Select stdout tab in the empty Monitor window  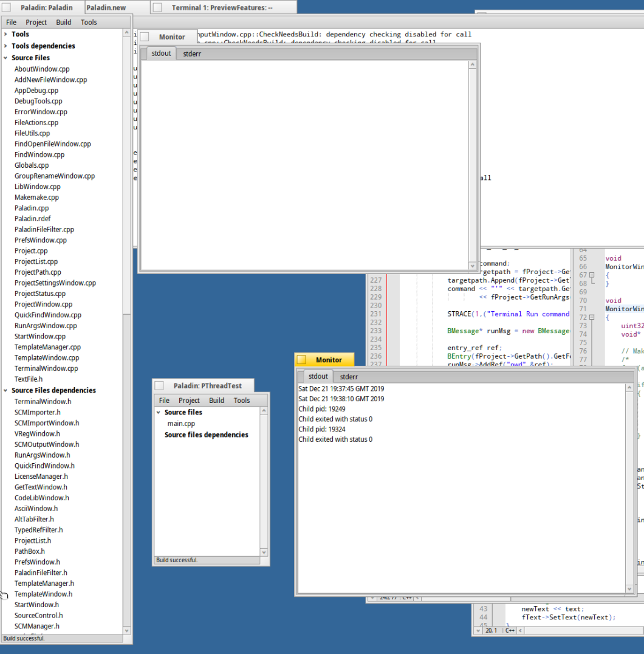(x=162, y=53)
